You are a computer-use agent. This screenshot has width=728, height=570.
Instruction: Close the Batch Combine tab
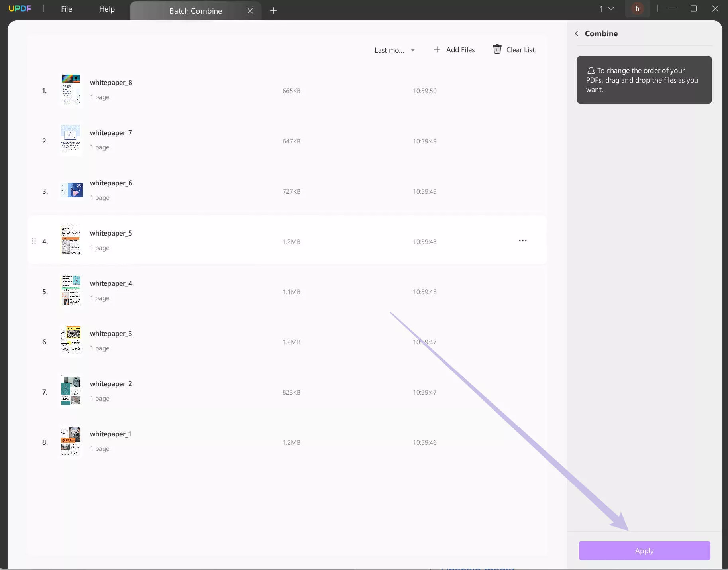(250, 11)
